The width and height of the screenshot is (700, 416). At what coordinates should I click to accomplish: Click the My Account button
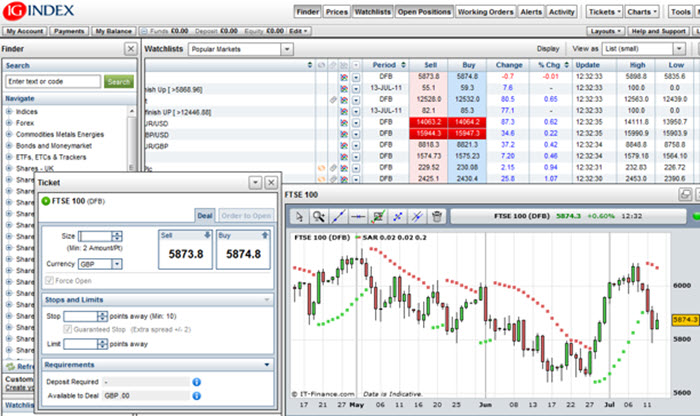coord(25,31)
